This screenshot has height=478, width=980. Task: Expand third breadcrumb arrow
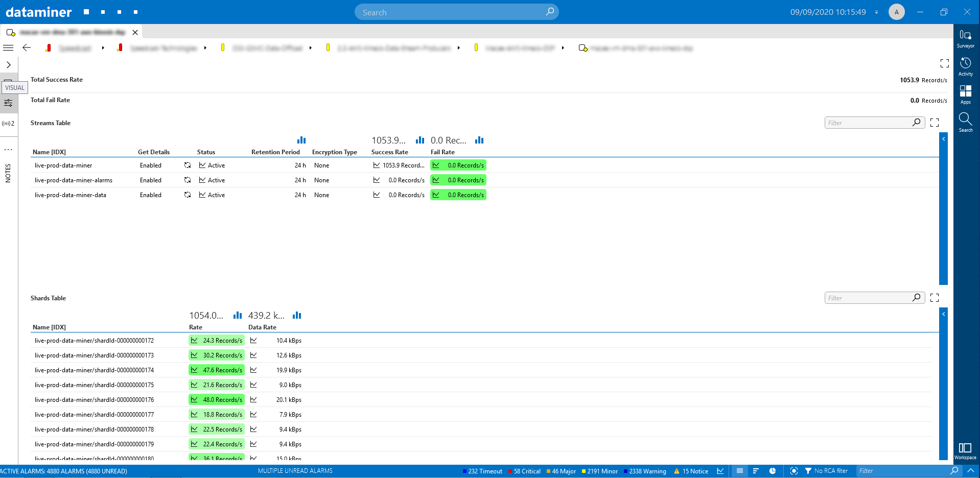point(311,48)
